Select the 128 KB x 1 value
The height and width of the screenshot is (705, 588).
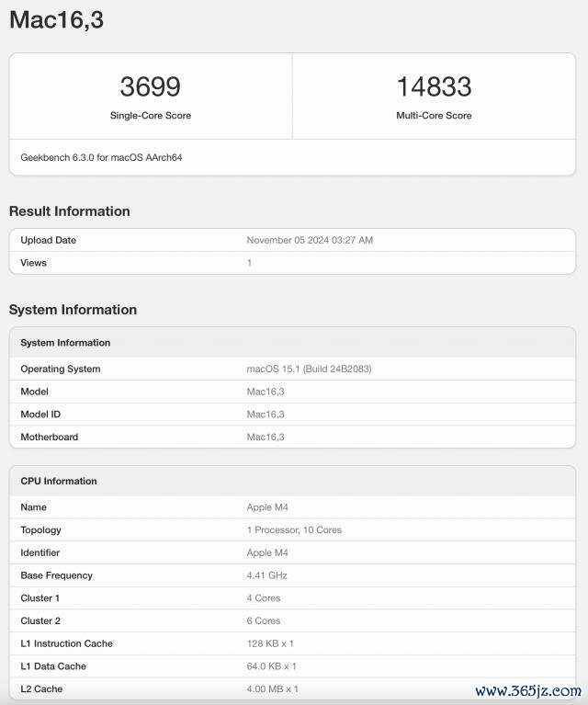270,643
